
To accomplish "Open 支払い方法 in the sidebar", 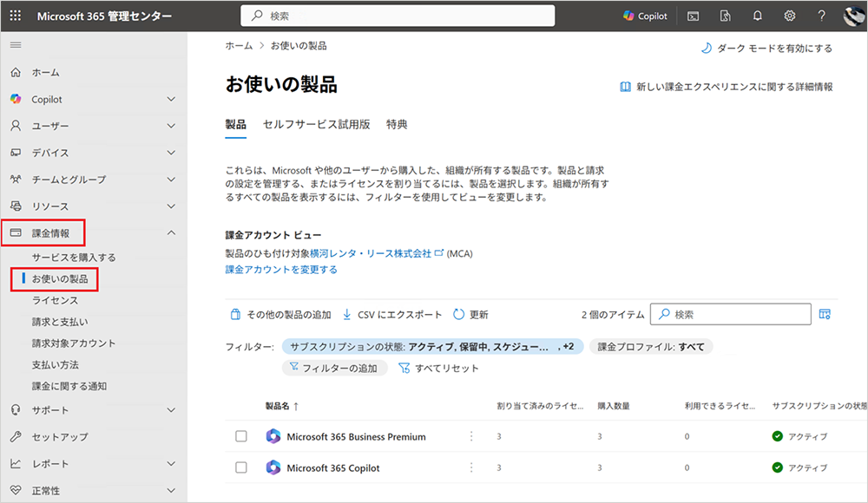I will [55, 364].
